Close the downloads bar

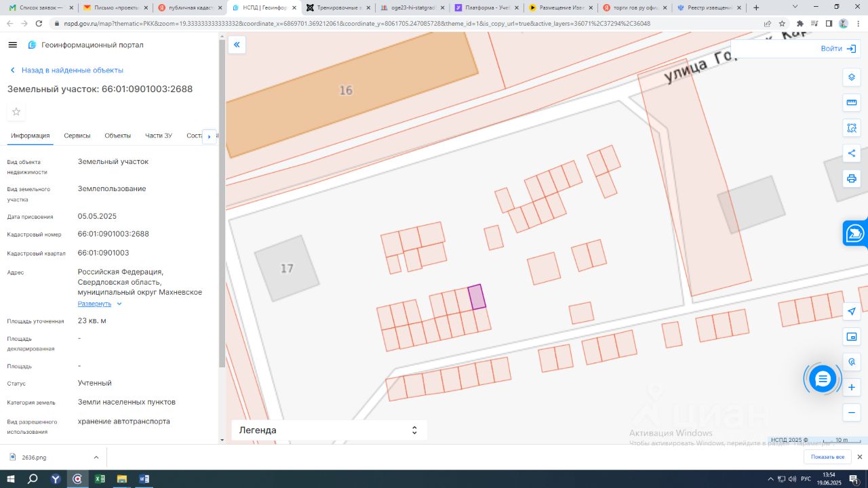860,457
